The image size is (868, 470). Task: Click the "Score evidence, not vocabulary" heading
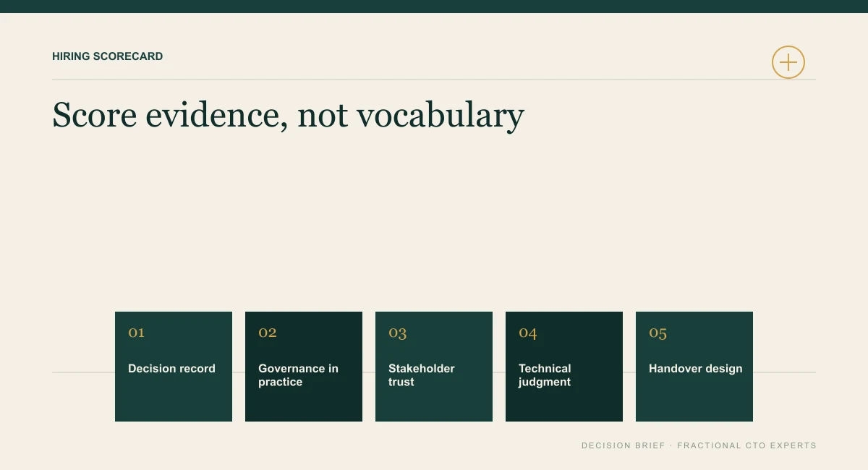pos(288,115)
